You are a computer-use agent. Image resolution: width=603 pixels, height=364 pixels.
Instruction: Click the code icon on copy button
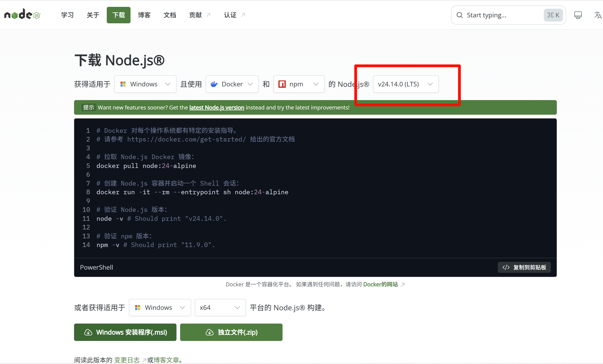click(x=506, y=267)
